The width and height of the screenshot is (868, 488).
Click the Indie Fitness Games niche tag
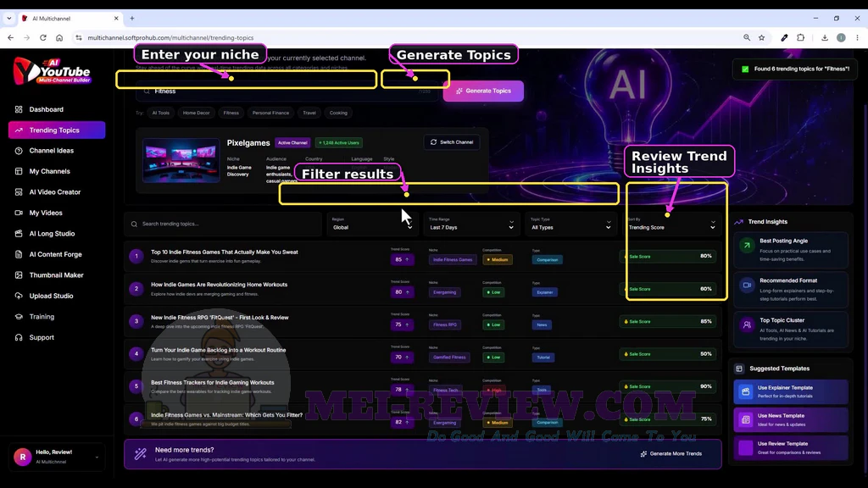pyautogui.click(x=453, y=259)
